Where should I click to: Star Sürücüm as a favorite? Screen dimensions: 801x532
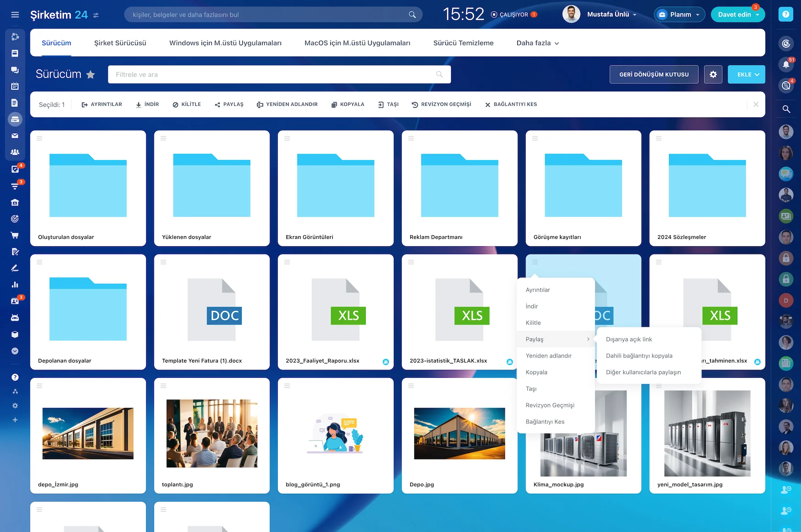click(91, 75)
